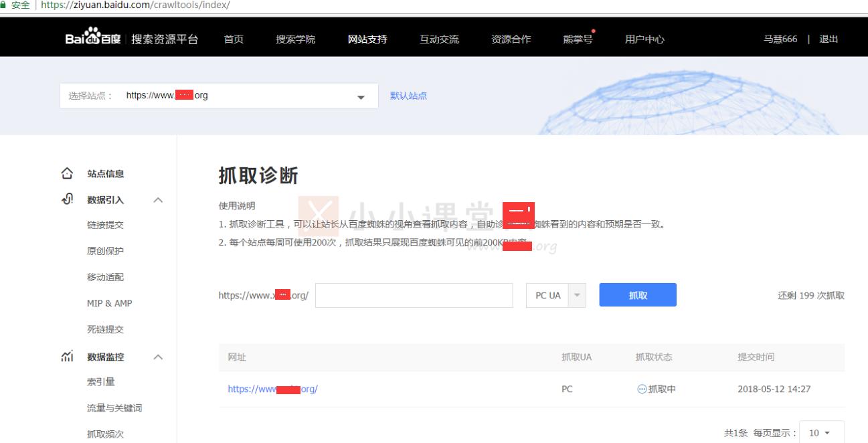Click 退出 to log out

click(x=828, y=39)
